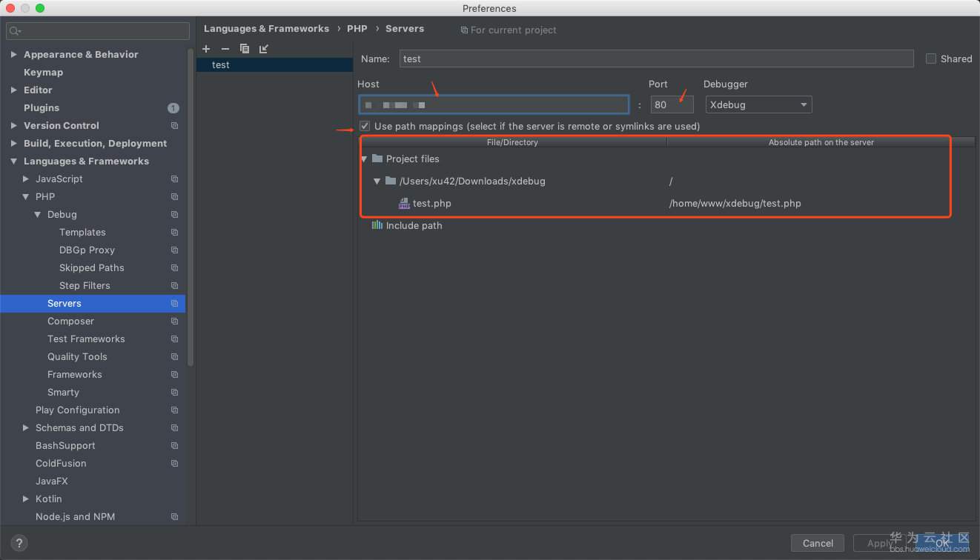Click project-level icon beside Smarty

click(175, 393)
